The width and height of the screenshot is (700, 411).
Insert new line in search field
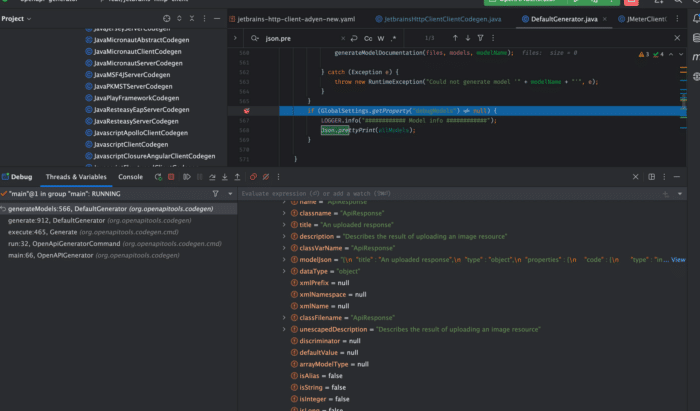[x=354, y=38]
